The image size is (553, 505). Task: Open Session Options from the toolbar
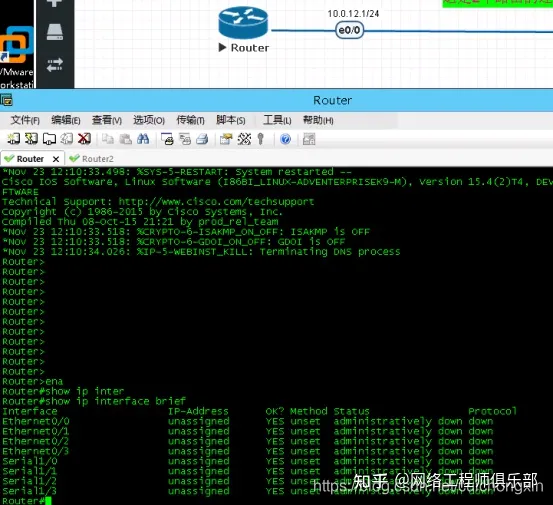tap(226, 139)
